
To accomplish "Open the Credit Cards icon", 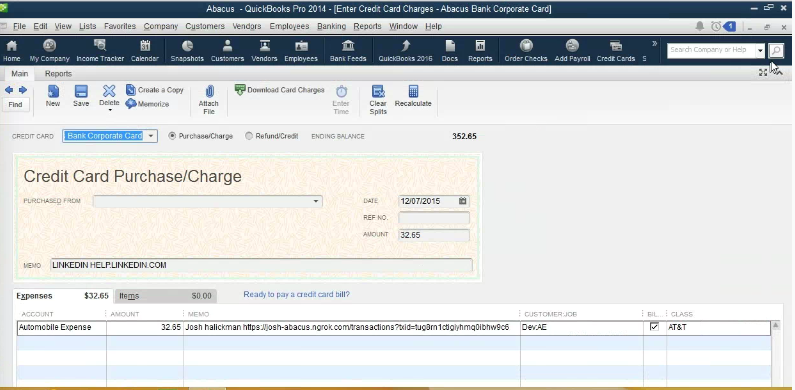I will (616, 51).
